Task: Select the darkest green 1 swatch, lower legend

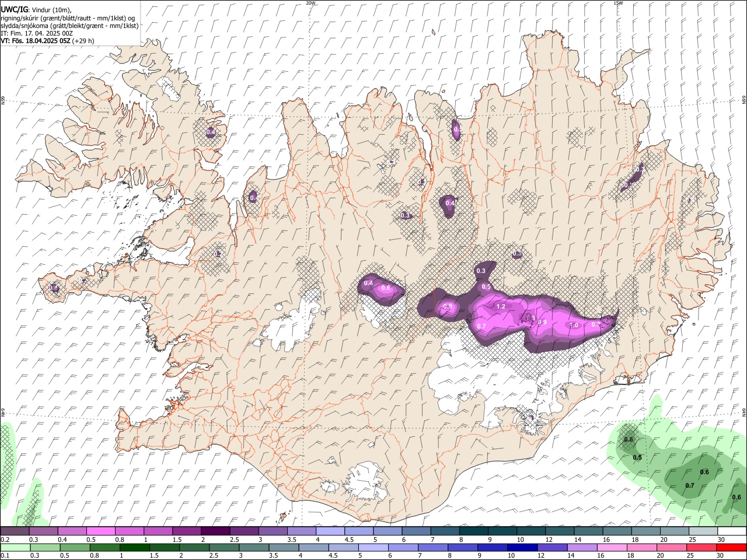Action: [x=134, y=547]
